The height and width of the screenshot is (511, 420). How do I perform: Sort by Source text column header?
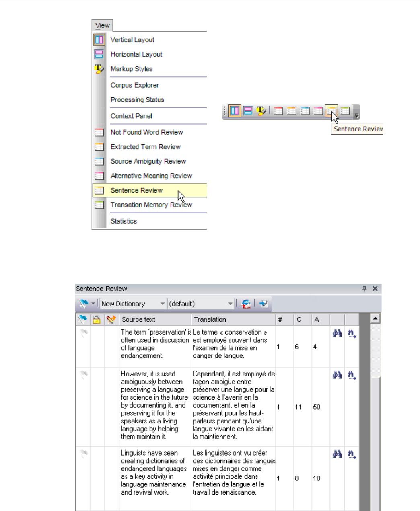pyautogui.click(x=155, y=320)
